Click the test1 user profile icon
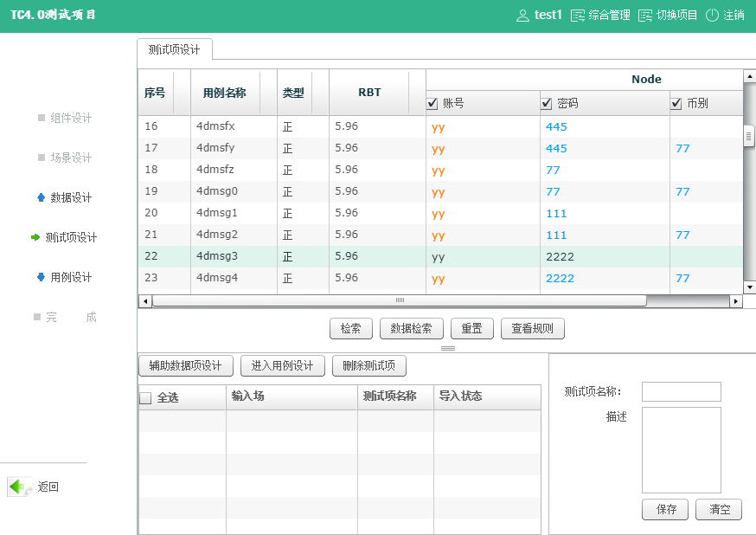756x535 pixels. (x=522, y=16)
